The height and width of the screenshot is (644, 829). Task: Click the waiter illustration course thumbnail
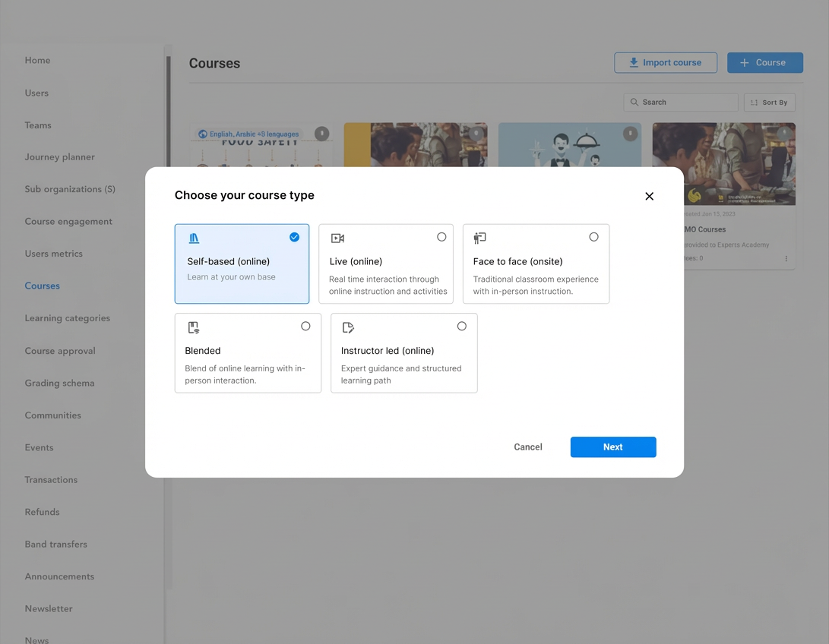569,145
